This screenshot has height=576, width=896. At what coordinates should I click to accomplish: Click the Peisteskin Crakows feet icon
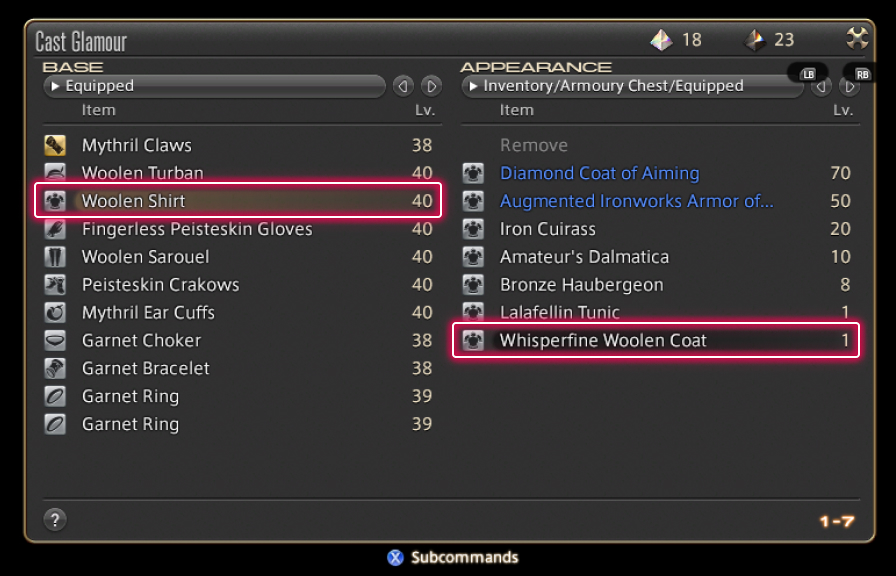[x=55, y=285]
